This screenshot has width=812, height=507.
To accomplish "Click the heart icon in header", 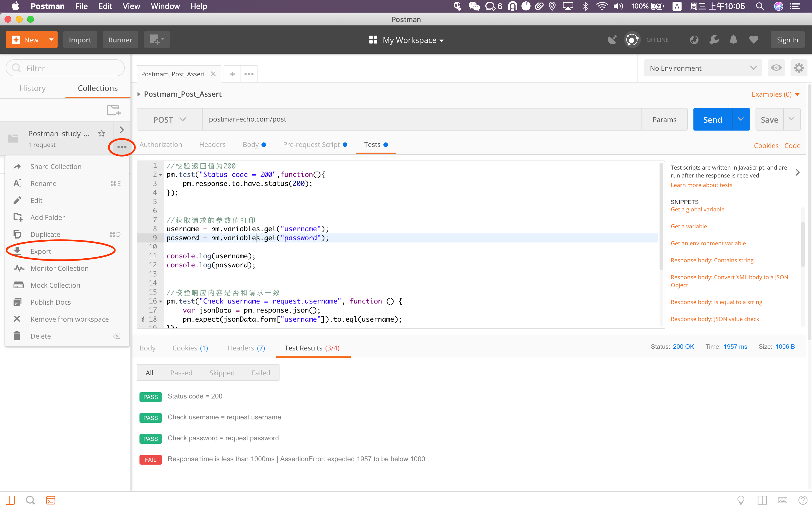I will pyautogui.click(x=753, y=40).
